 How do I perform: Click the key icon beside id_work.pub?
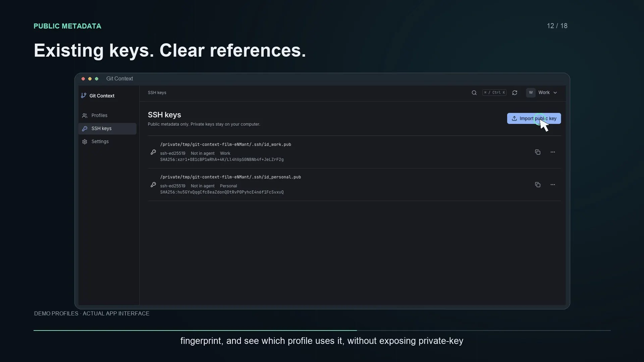[x=153, y=152]
